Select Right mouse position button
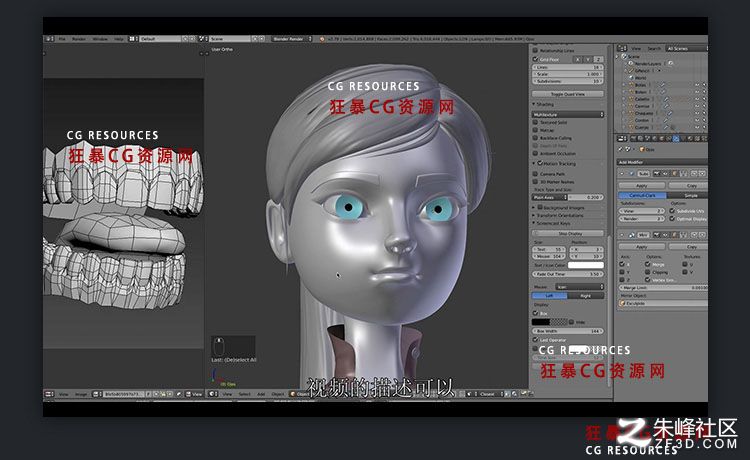Screen dimensions: 750x460 click(x=585, y=296)
